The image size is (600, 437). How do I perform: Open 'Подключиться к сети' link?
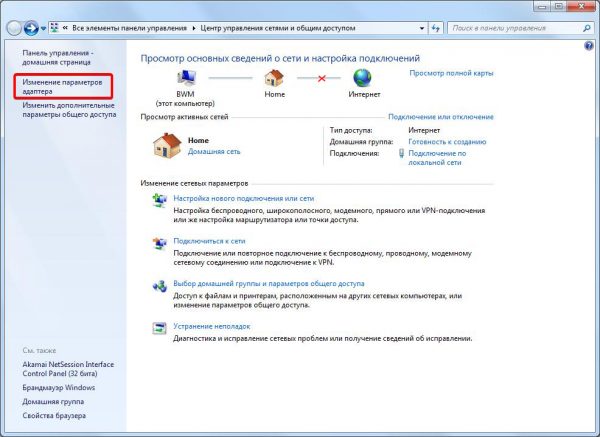coord(209,241)
